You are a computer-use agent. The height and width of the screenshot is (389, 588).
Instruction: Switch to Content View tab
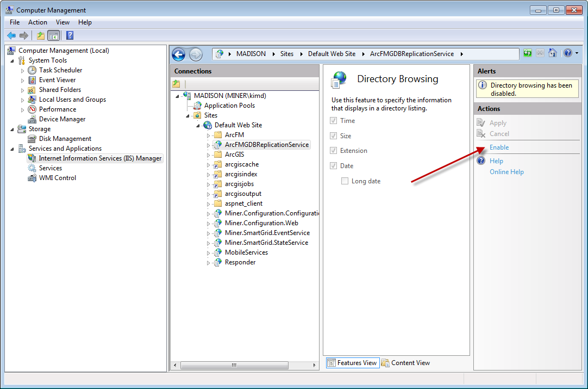pyautogui.click(x=405, y=363)
